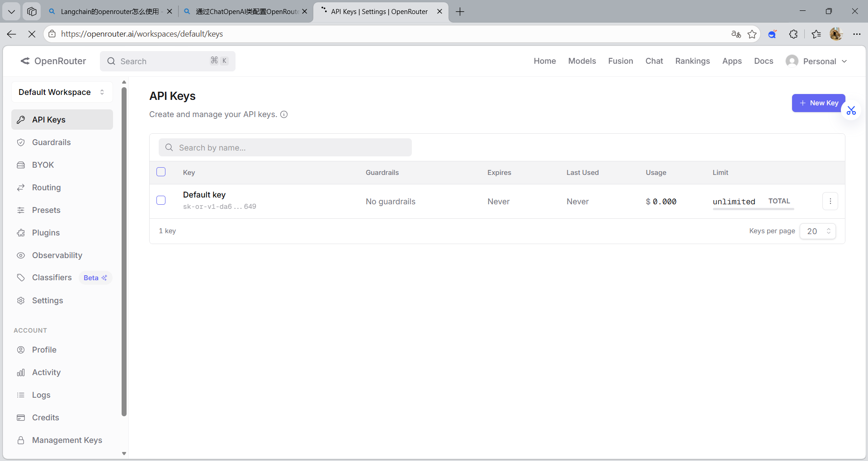Image resolution: width=868 pixels, height=461 pixels.
Task: Open the Routing sidebar page
Action: (x=62, y=188)
